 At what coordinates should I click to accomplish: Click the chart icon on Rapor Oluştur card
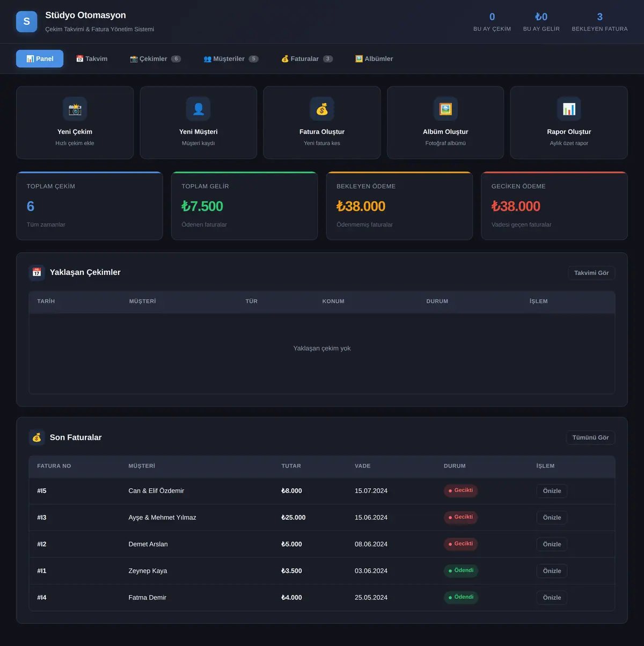point(569,109)
